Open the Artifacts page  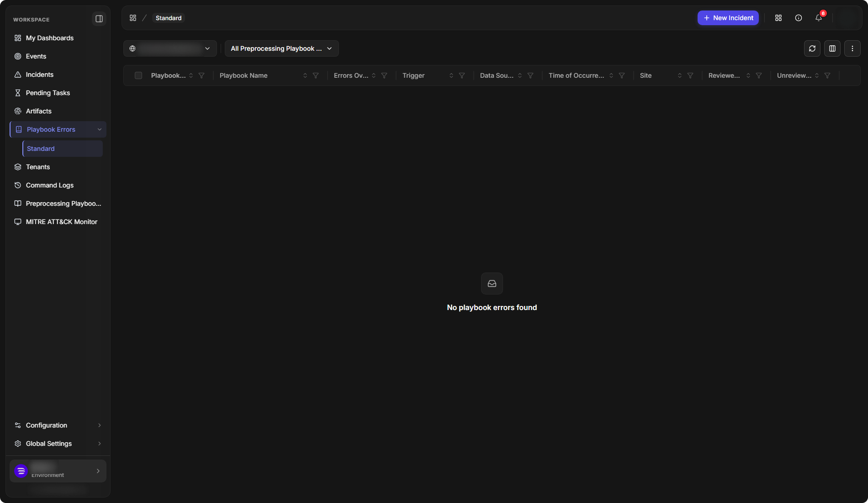[x=58, y=111]
